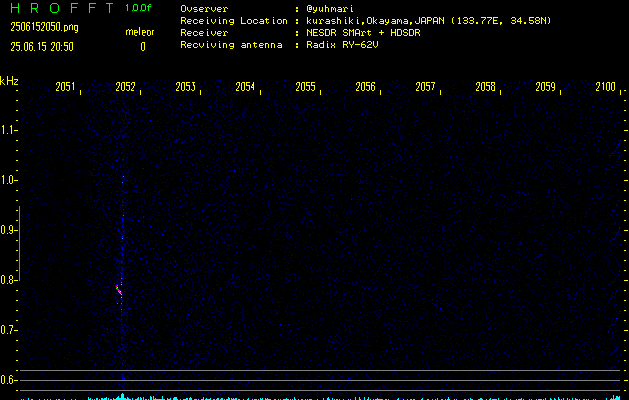Click the Receiver label in header

[204, 33]
